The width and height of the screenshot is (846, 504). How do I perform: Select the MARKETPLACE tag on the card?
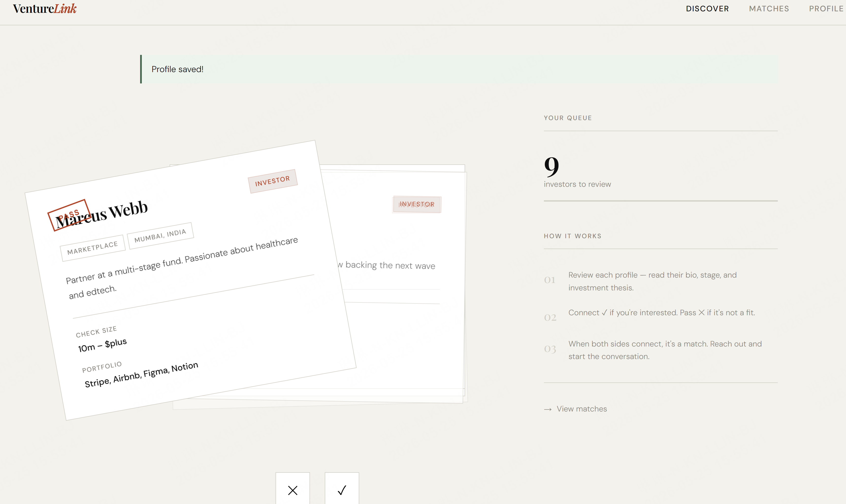click(x=93, y=248)
